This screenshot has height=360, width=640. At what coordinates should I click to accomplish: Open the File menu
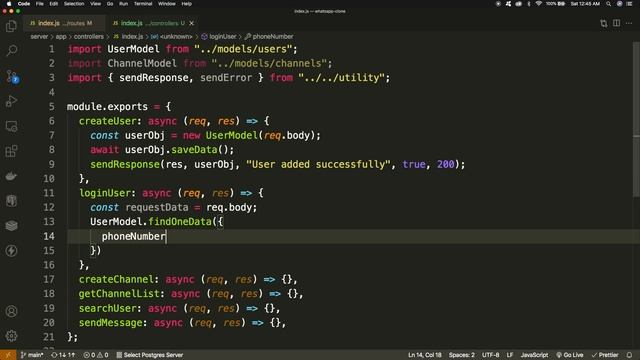40,4
